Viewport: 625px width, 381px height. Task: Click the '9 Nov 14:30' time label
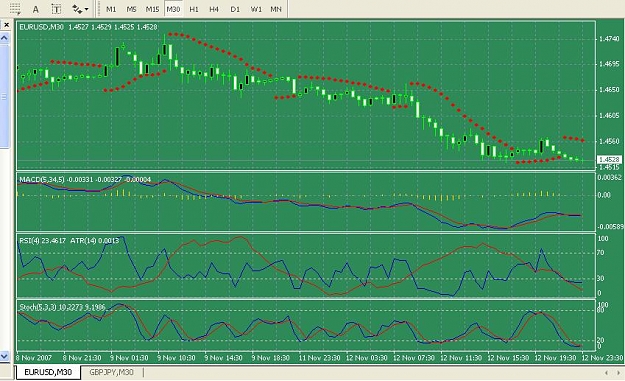[x=223, y=357]
